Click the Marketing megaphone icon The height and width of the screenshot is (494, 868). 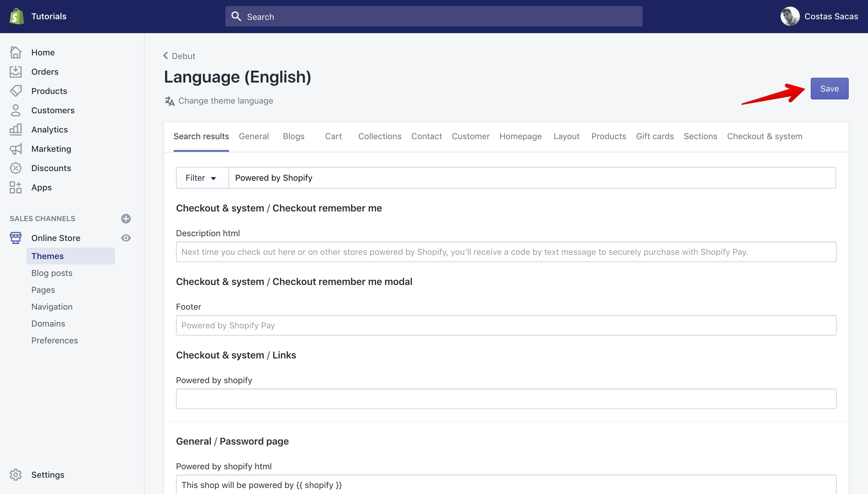(x=16, y=149)
